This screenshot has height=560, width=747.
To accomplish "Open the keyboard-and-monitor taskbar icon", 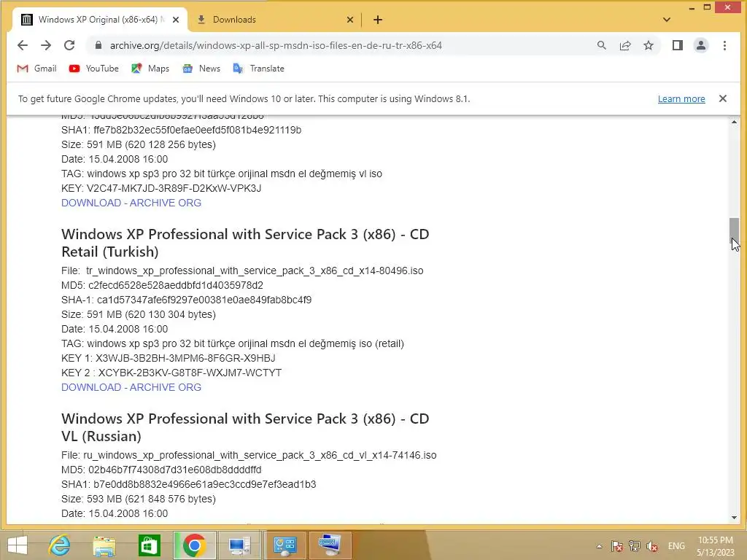I will (330, 545).
